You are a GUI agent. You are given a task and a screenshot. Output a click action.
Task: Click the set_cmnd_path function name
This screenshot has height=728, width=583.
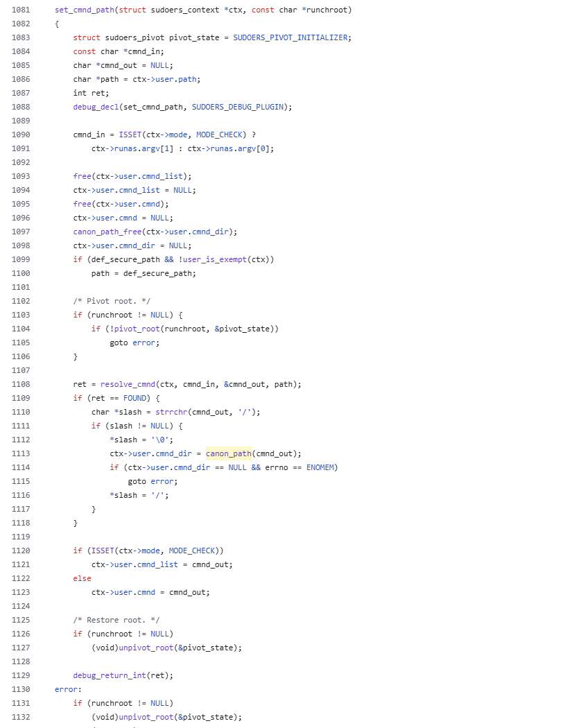click(85, 10)
